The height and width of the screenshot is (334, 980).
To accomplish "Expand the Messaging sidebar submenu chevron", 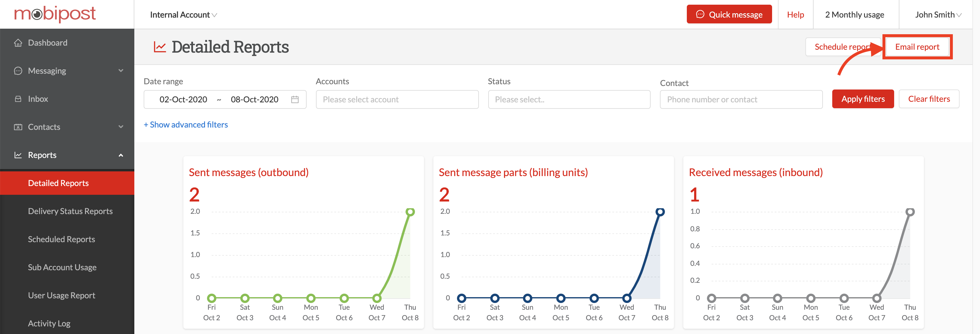I will pyautogui.click(x=121, y=71).
